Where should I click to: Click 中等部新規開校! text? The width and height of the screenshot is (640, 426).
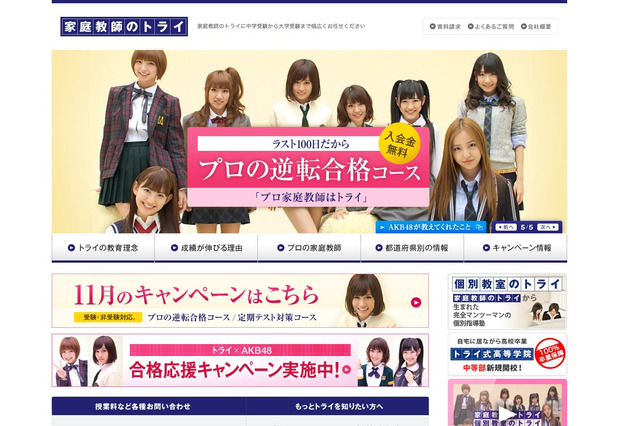492,368
